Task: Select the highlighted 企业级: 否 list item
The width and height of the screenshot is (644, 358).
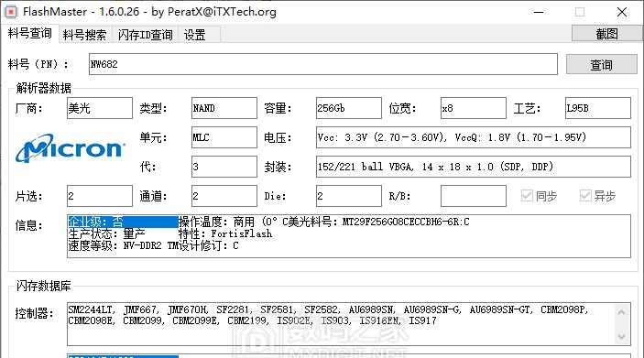Action: [x=123, y=222]
